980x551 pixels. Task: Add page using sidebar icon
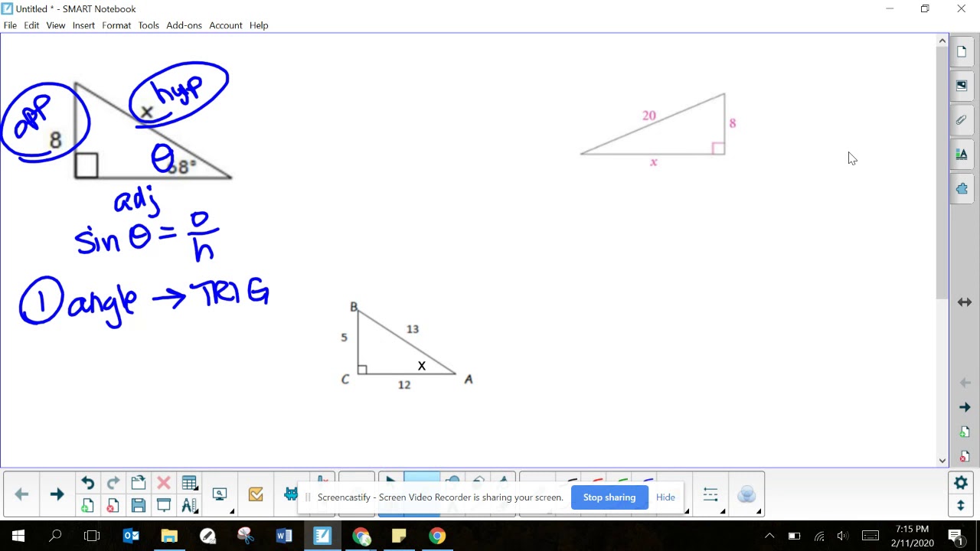pyautogui.click(x=965, y=432)
